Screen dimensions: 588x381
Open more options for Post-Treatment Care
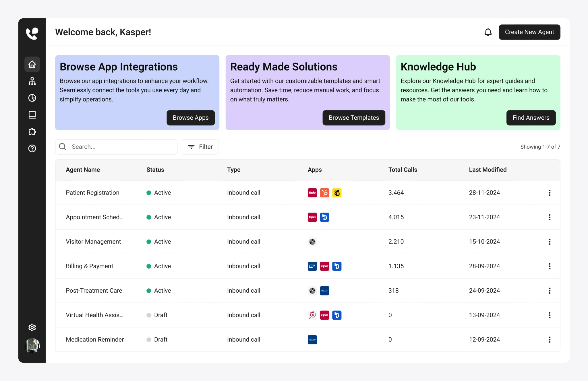coord(550,291)
